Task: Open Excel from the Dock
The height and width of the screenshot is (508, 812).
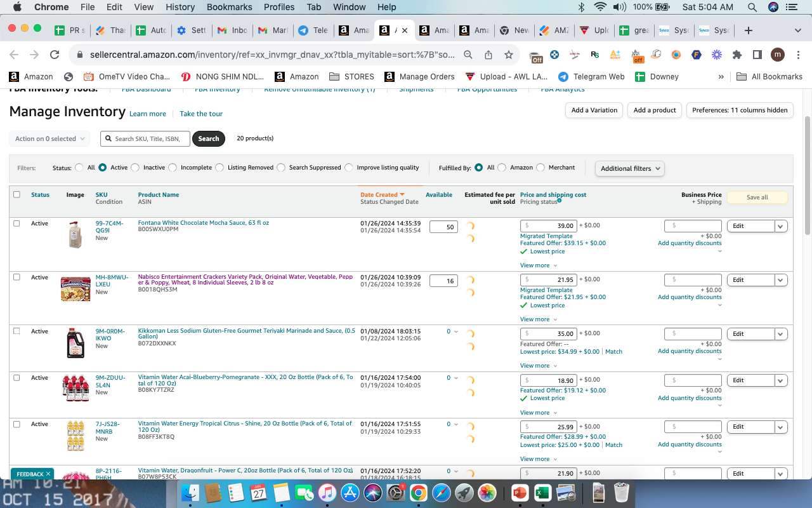Action: (542, 493)
